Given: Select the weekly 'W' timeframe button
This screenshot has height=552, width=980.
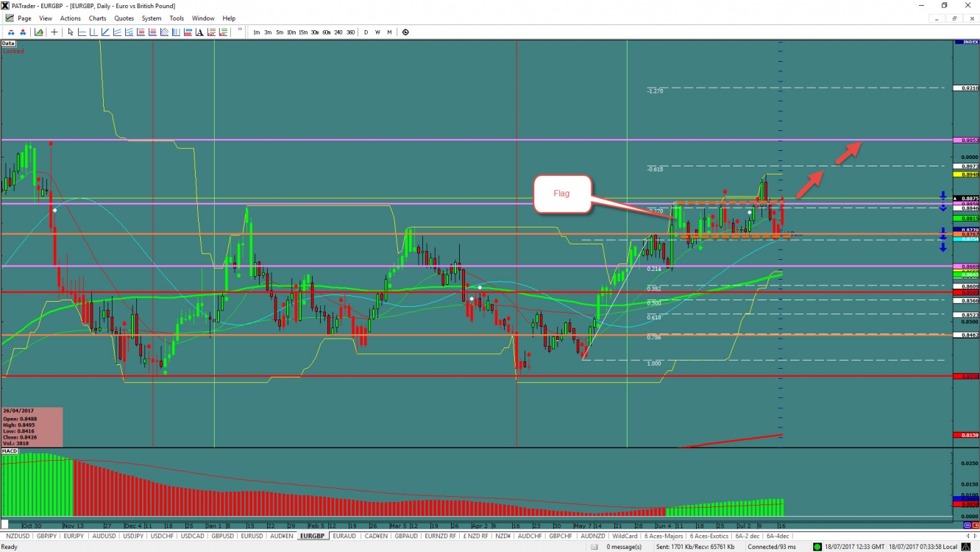Looking at the screenshot, I should coord(377,32).
